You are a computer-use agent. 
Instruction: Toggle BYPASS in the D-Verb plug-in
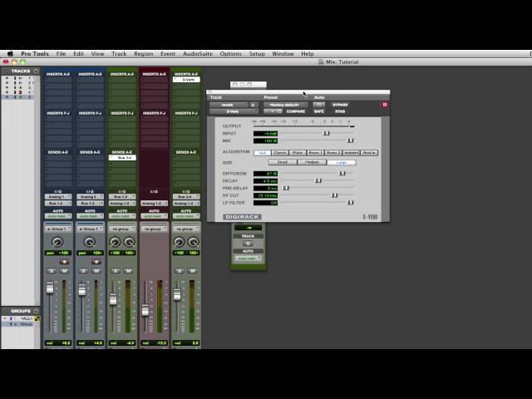coord(340,105)
